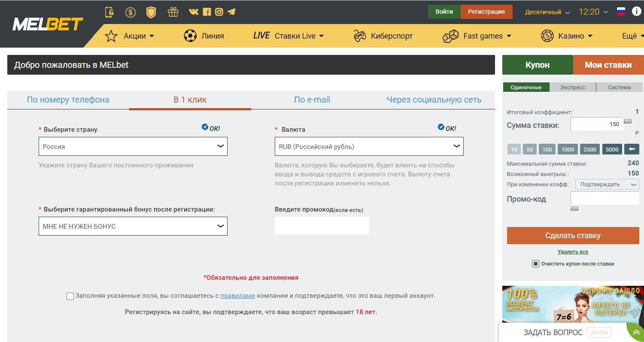Open the 100% возврат экспресса banner

click(x=573, y=304)
